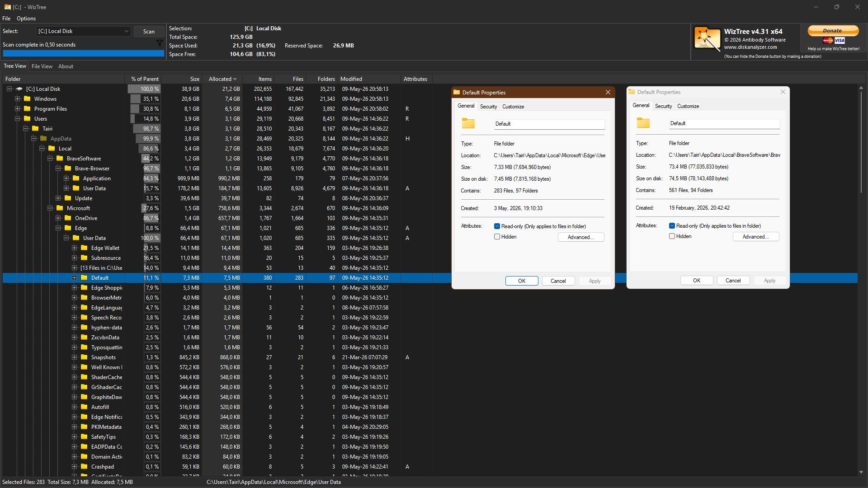The width and height of the screenshot is (868, 488).
Task: Click Cancel in Edge Default Properties
Action: click(558, 281)
